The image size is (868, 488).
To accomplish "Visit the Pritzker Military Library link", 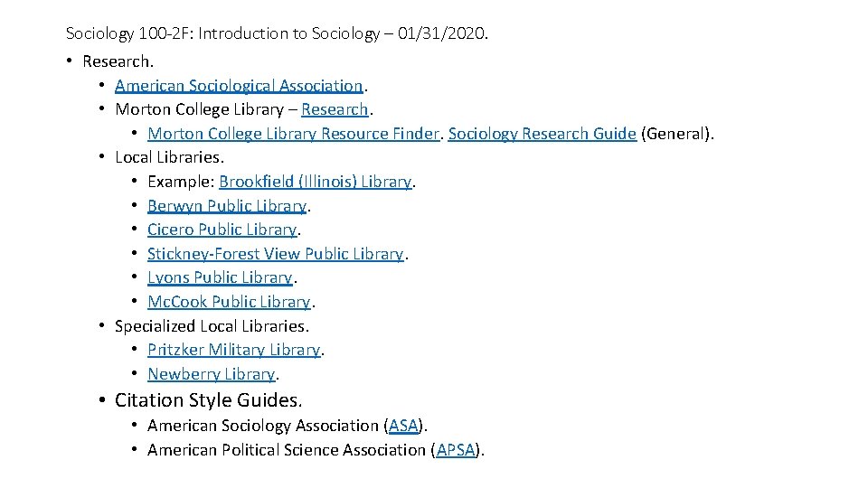I will 233,350.
